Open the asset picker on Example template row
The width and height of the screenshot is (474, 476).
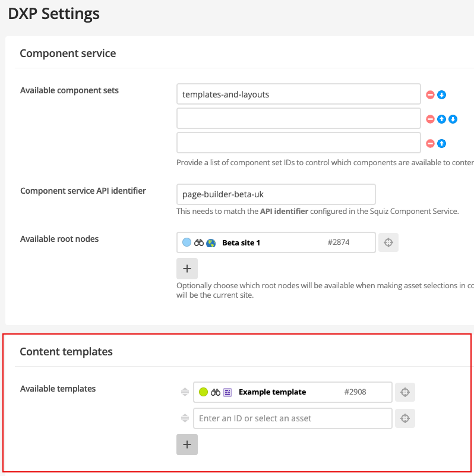(405, 392)
